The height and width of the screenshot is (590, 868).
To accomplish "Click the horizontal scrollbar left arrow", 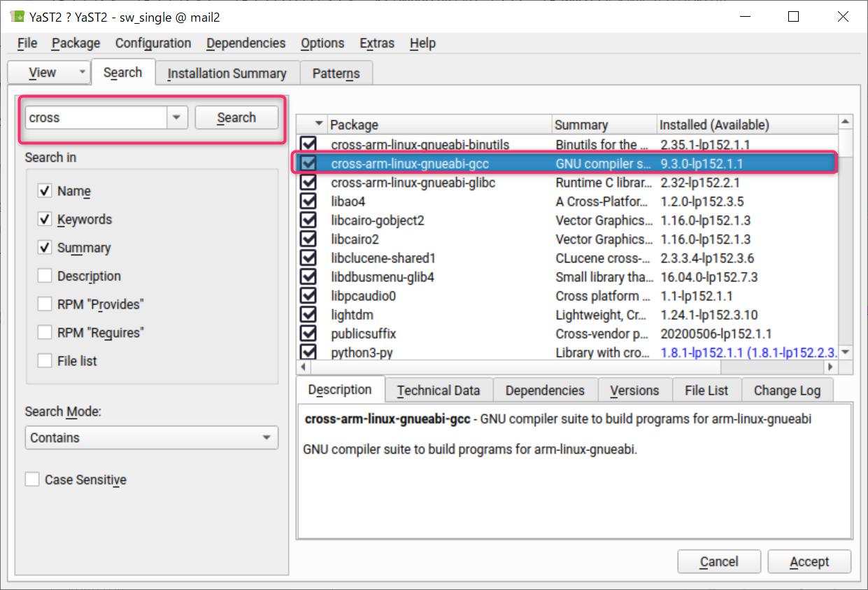I will tap(304, 367).
